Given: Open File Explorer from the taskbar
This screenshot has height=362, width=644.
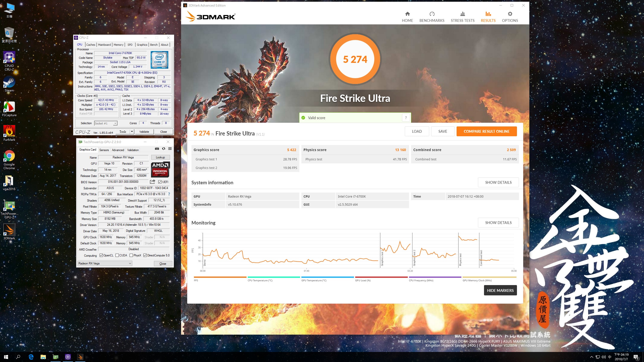Looking at the screenshot, I should coord(43,357).
